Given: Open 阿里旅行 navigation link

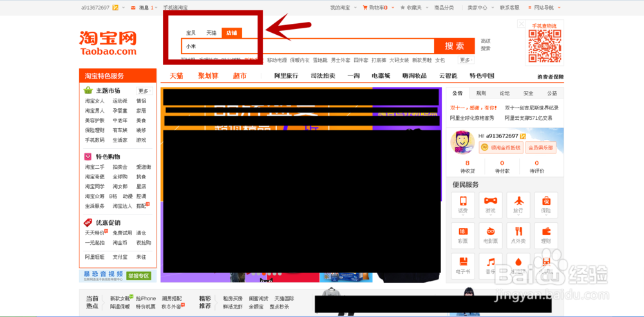Looking at the screenshot, I should (287, 76).
